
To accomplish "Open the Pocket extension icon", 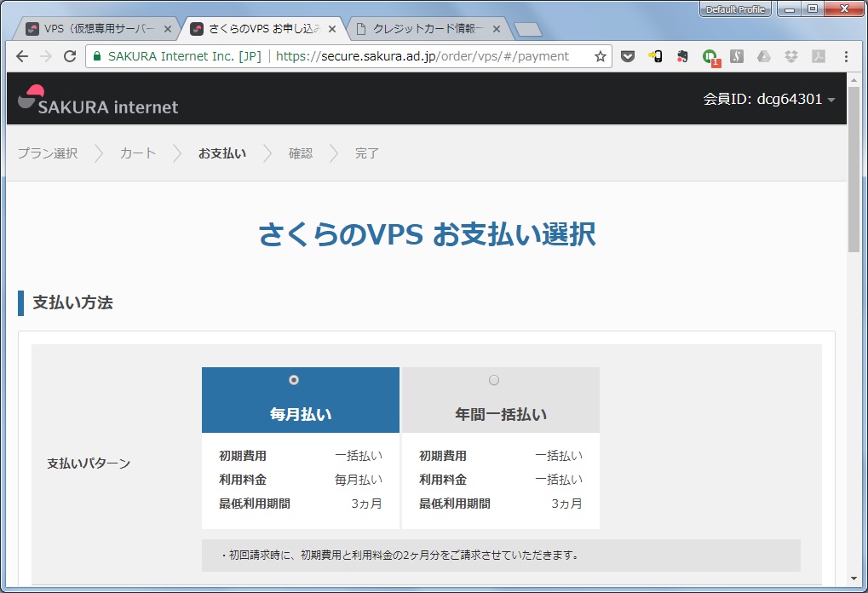I will [627, 56].
